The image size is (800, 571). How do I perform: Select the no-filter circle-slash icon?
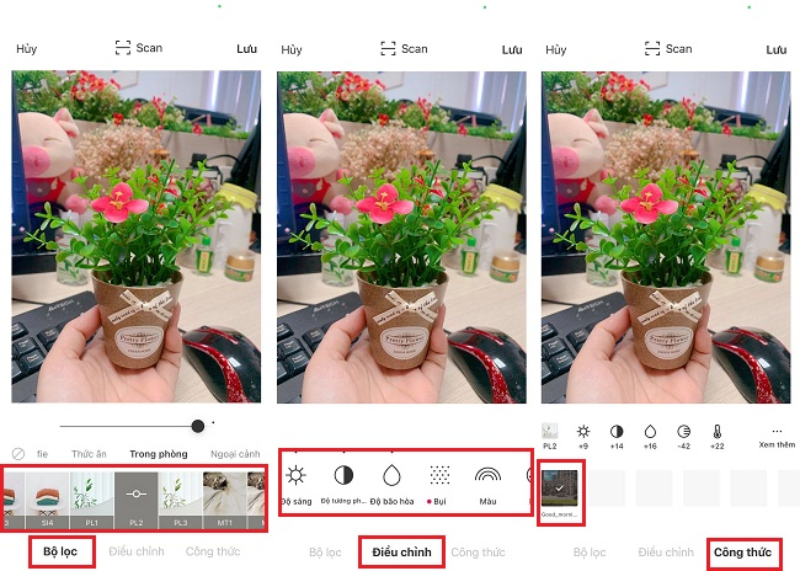18,454
